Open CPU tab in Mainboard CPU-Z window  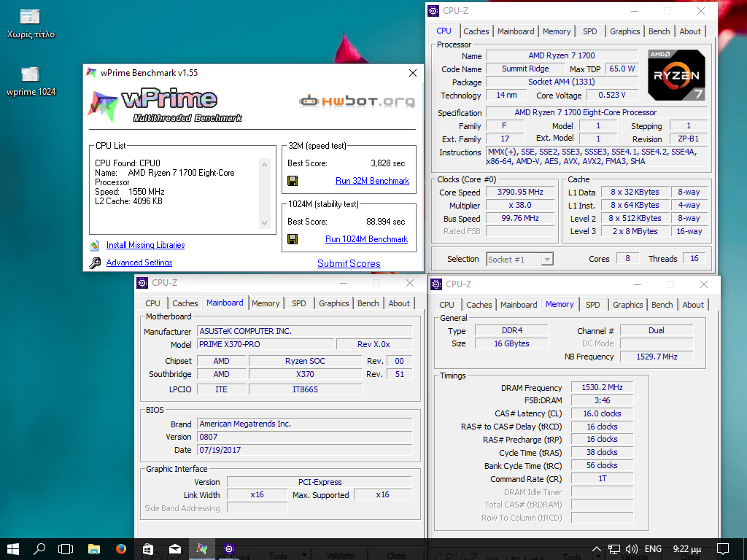152,303
